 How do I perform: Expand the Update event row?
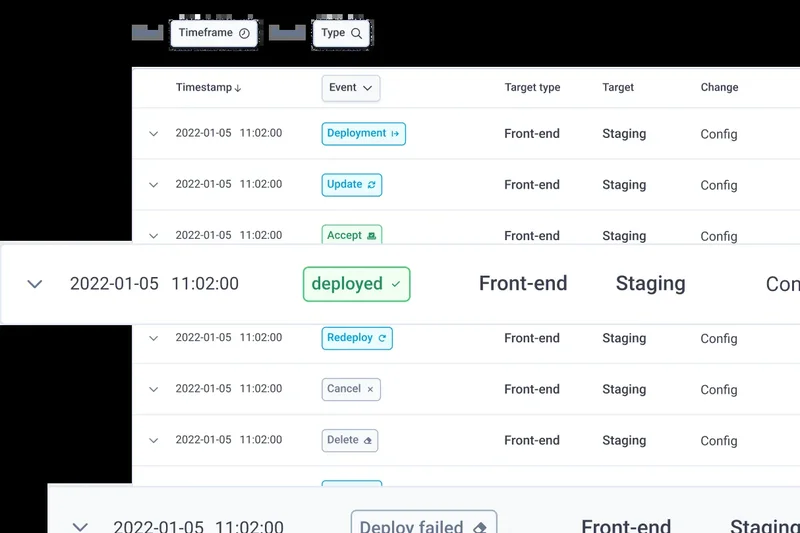(153, 185)
